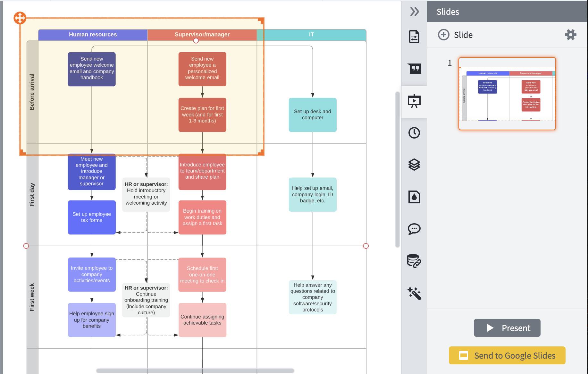
Task: Select 'Schedule first one-on-one meeting' box
Action: click(x=202, y=275)
